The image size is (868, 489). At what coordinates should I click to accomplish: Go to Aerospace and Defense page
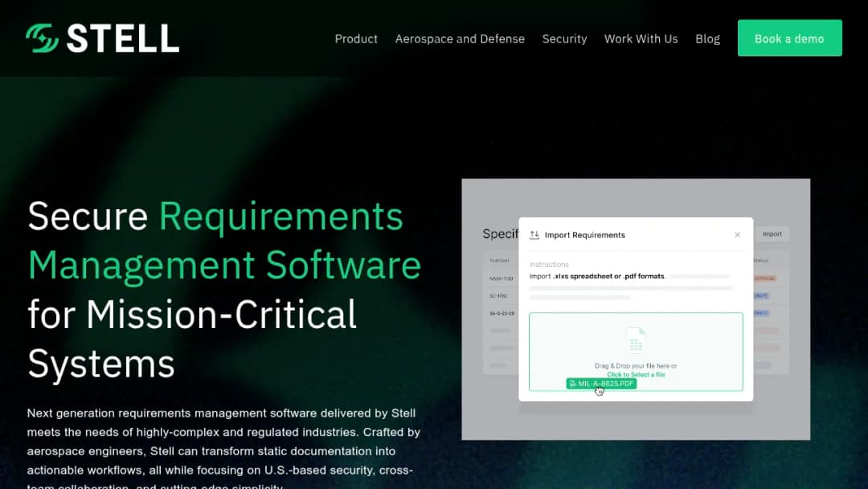(460, 39)
